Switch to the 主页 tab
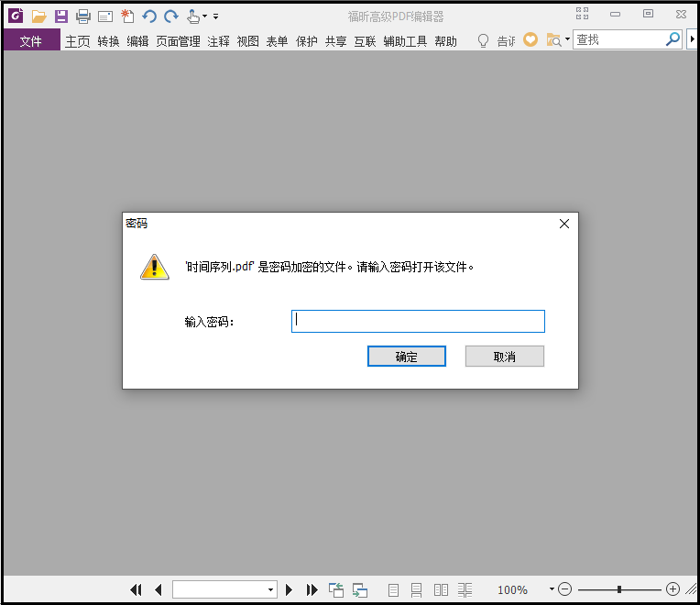The image size is (700, 605). point(78,41)
